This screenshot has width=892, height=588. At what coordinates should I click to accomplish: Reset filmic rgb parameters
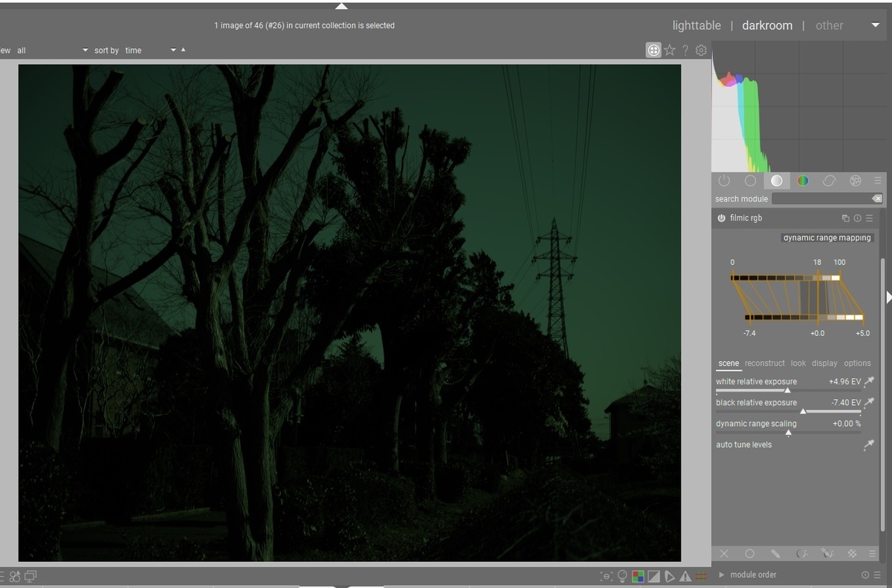pyautogui.click(x=859, y=218)
